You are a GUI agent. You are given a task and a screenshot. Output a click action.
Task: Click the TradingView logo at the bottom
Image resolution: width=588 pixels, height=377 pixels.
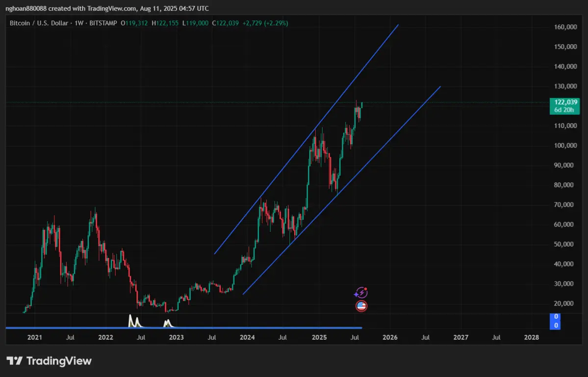click(x=49, y=361)
